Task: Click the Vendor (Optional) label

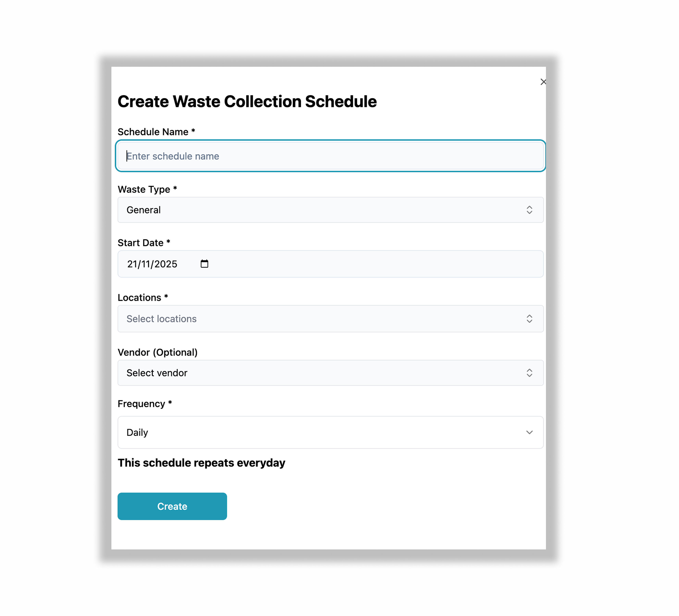Action: tap(158, 352)
